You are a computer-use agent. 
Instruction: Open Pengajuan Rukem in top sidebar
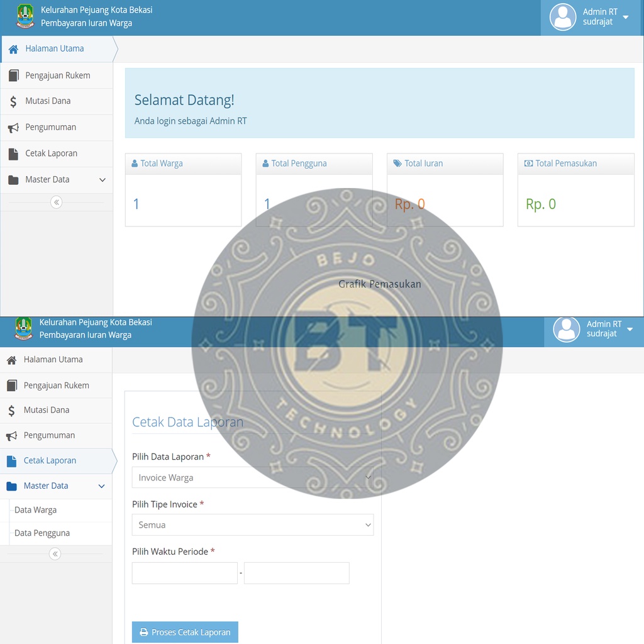point(57,75)
